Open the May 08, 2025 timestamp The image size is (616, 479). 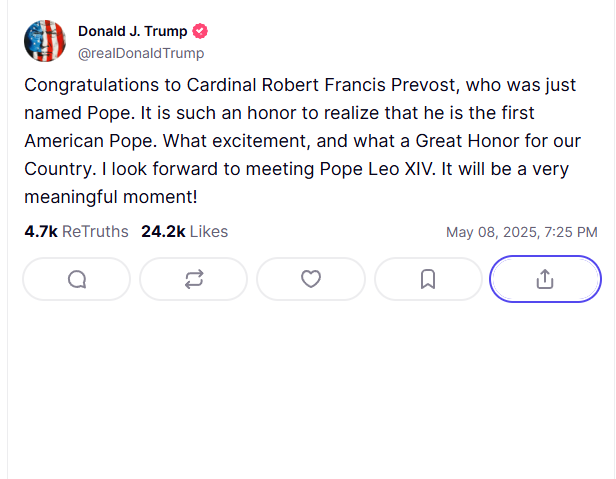click(521, 232)
